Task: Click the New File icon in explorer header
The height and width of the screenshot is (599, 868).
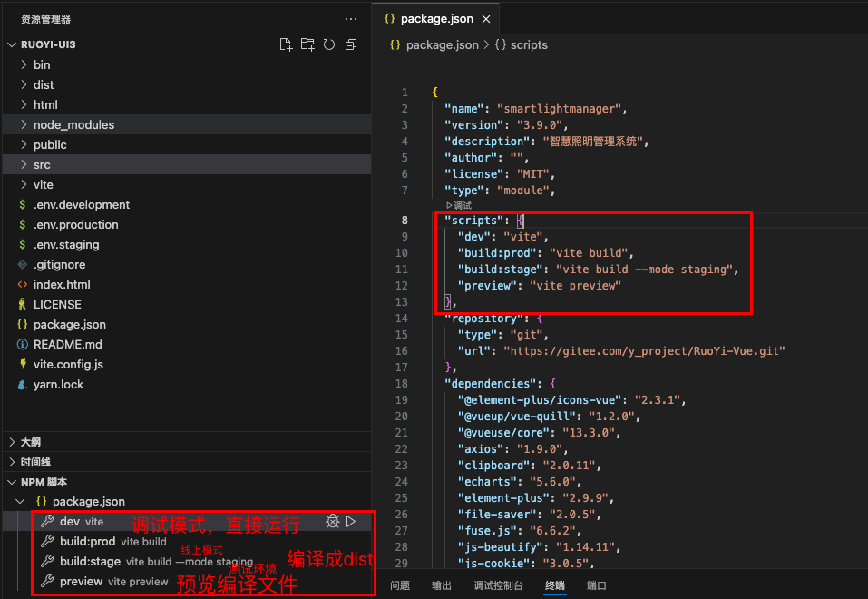Action: [286, 44]
